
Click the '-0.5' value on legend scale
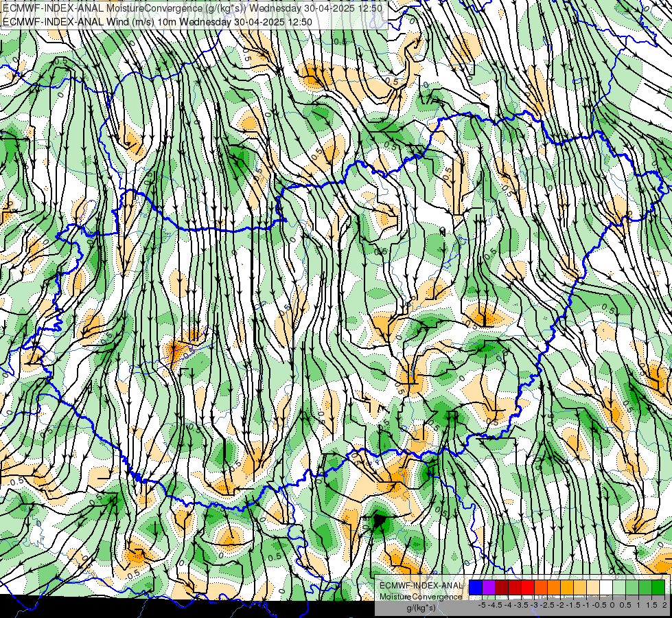point(599,605)
